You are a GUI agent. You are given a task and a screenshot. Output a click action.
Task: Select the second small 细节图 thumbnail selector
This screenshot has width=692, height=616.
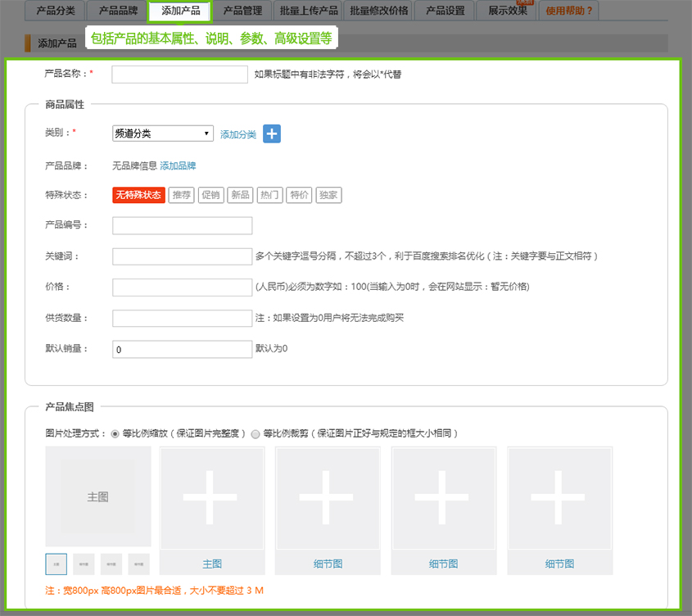(x=111, y=564)
